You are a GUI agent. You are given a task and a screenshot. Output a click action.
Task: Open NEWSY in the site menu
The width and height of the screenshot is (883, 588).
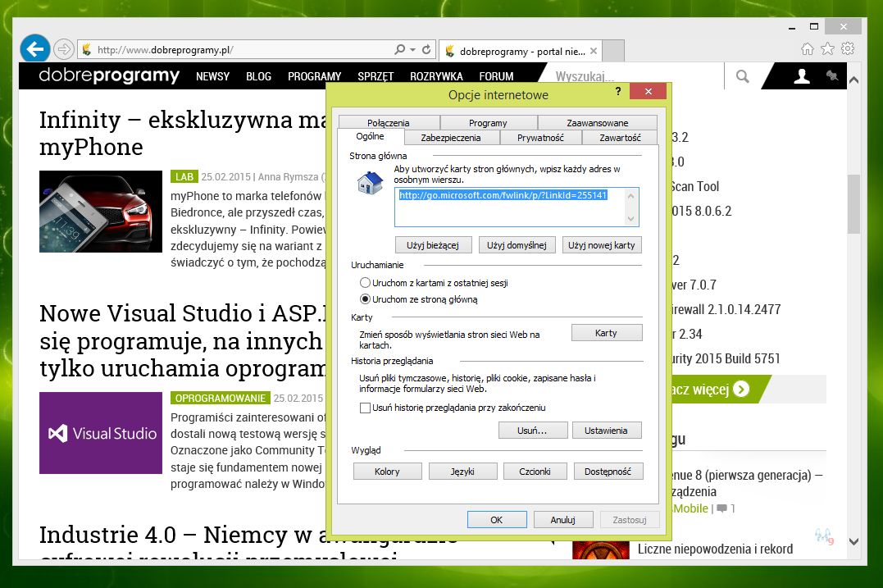click(213, 76)
